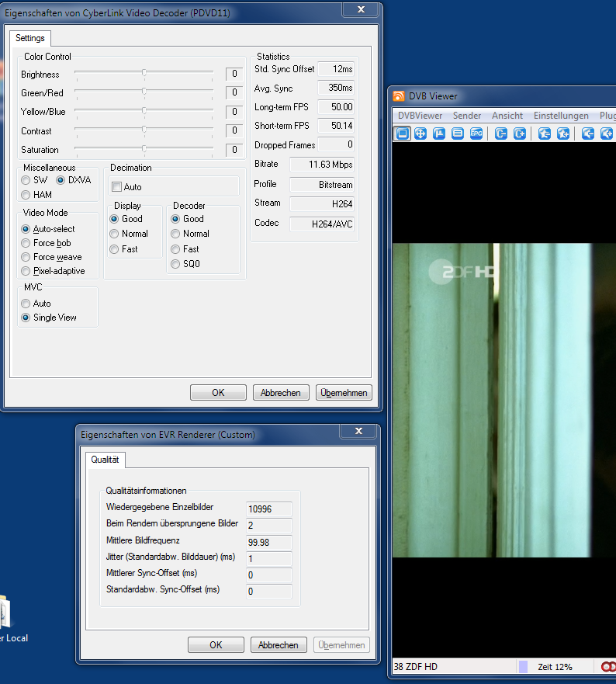Click the volume down speaker icon
The image size is (616, 684).
(x=587, y=134)
